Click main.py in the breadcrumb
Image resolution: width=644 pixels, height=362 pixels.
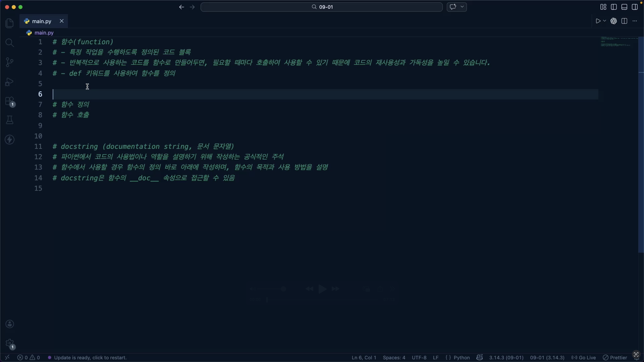(44, 33)
